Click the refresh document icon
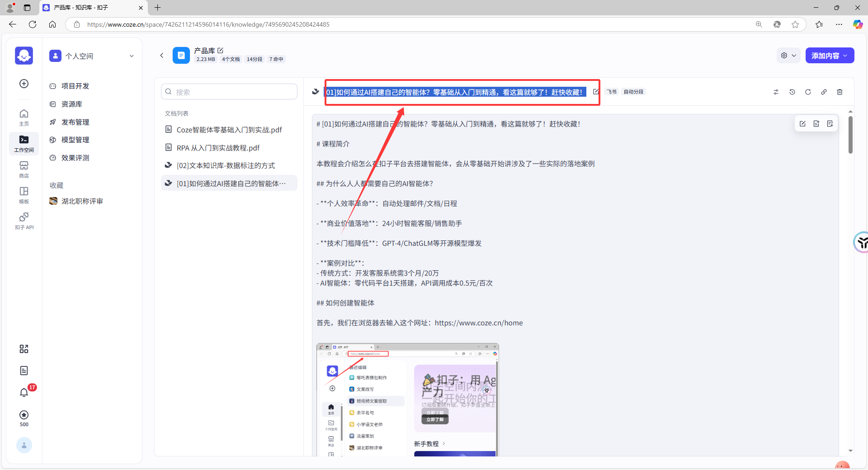The height and width of the screenshot is (470, 868). [808, 92]
